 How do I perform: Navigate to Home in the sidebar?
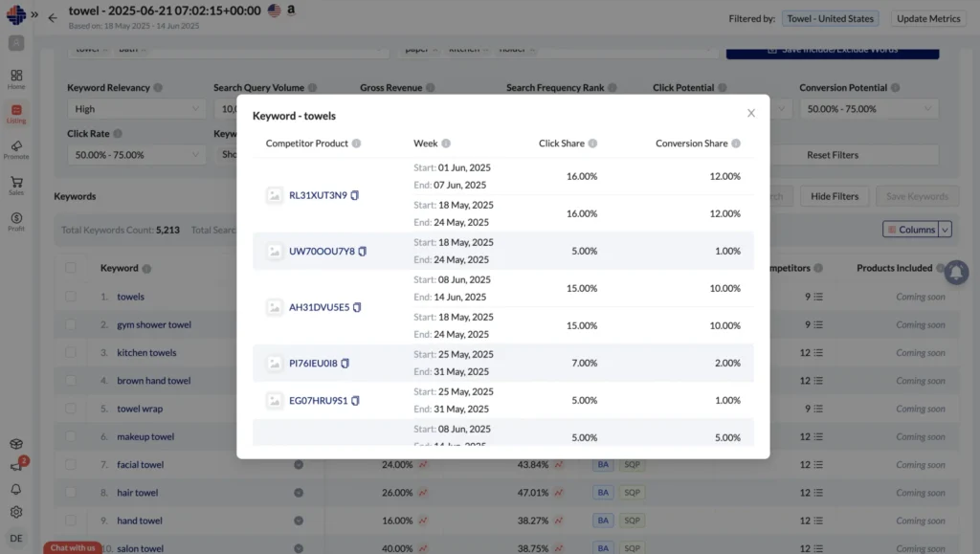point(16,78)
